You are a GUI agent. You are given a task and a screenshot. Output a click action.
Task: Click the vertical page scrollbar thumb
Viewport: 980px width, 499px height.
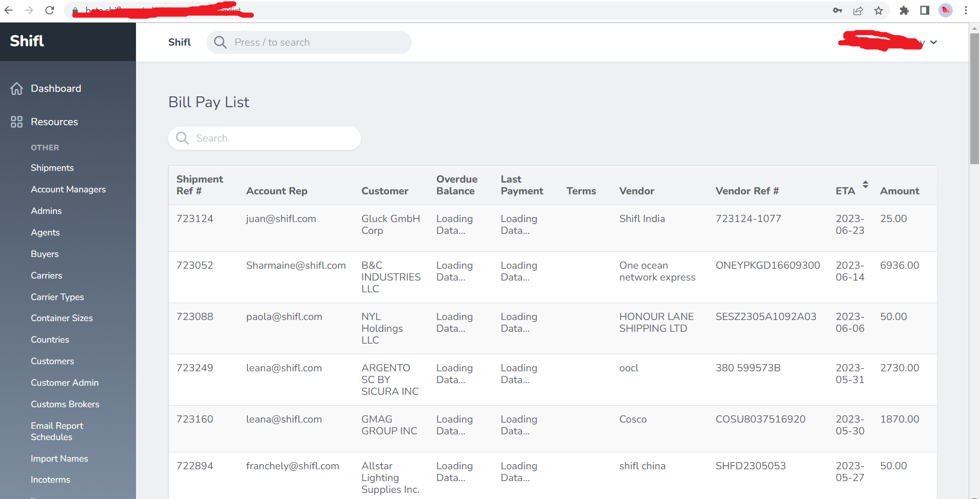(x=974, y=97)
